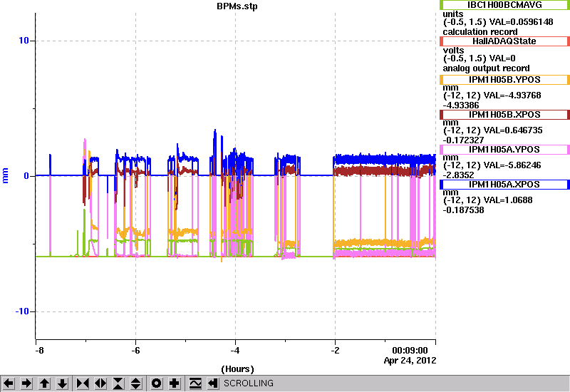Image resolution: width=570 pixels, height=392 pixels.
Task: Click the SCROLLING status text
Action: (248, 383)
